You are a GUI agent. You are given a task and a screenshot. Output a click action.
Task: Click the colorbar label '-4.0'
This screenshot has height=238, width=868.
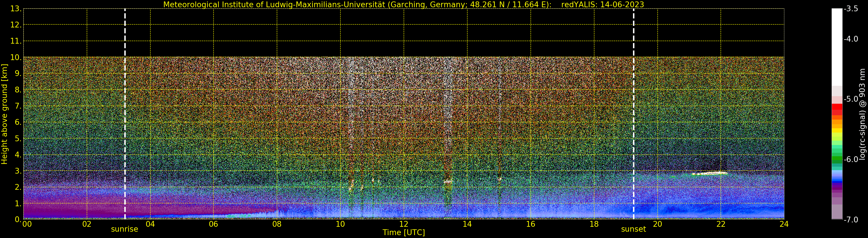(851, 39)
